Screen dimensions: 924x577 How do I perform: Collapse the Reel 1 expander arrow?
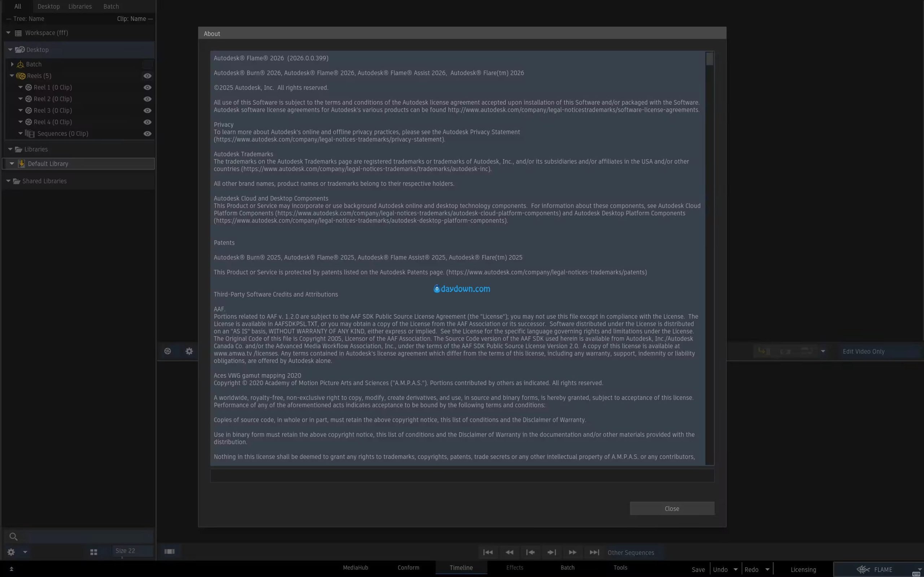point(21,87)
